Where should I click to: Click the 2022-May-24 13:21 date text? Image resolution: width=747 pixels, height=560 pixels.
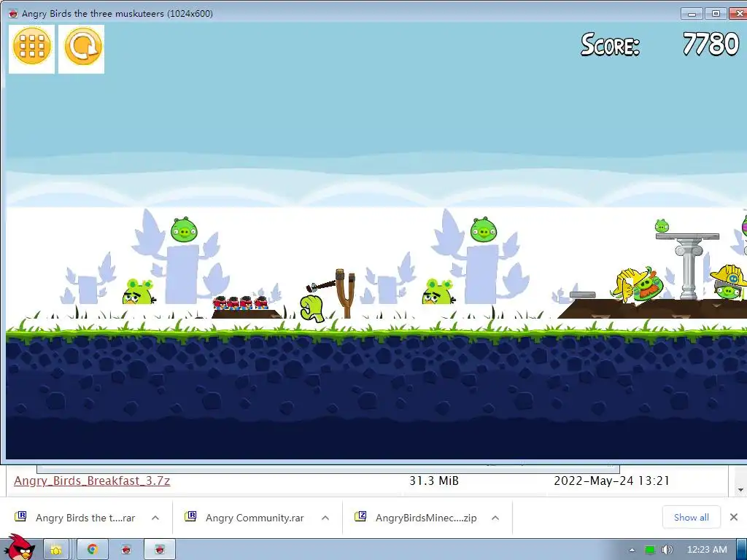coord(612,481)
